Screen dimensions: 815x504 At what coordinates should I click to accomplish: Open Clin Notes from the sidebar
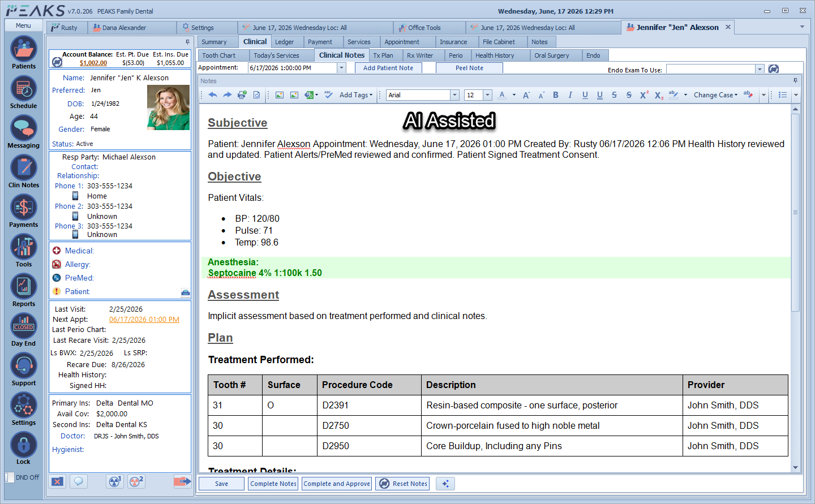click(23, 171)
